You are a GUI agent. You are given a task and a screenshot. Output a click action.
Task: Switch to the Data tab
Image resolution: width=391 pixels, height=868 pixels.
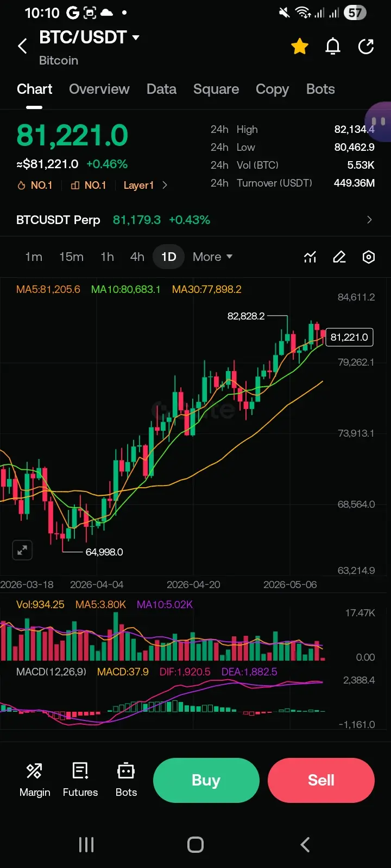[x=161, y=89]
